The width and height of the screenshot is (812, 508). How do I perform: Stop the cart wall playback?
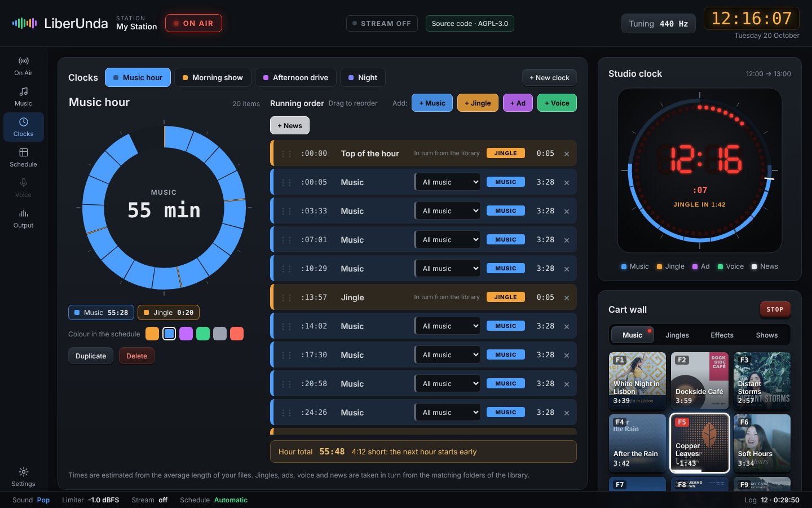(775, 309)
